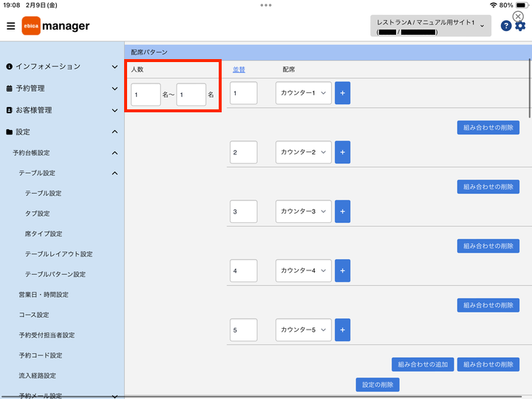Screen dimensions: 532x399
Task: Click the 並替 sort link
Action: pos(239,69)
